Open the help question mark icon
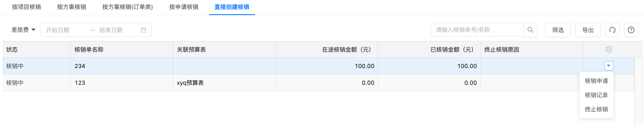 631,30
